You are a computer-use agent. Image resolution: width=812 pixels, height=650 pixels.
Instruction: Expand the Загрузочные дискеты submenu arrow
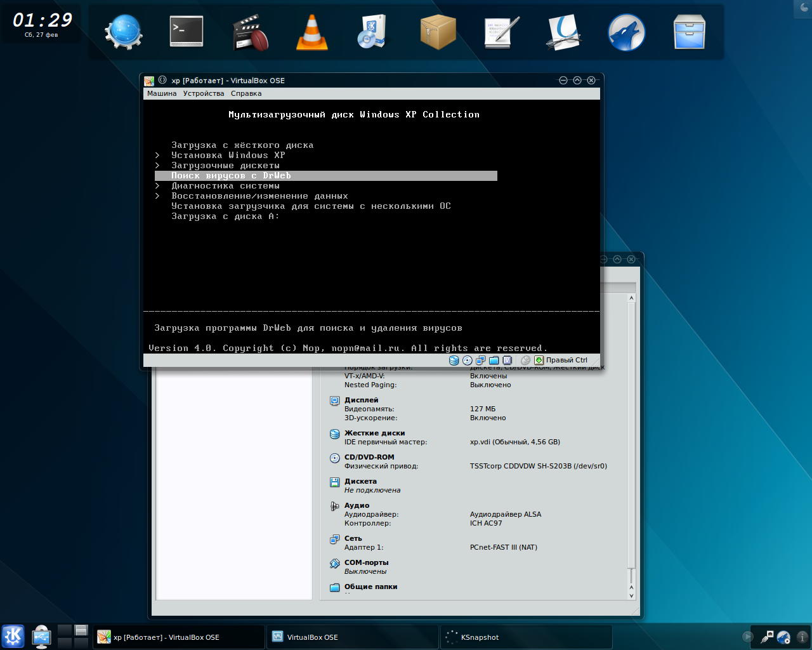pyautogui.click(x=157, y=166)
